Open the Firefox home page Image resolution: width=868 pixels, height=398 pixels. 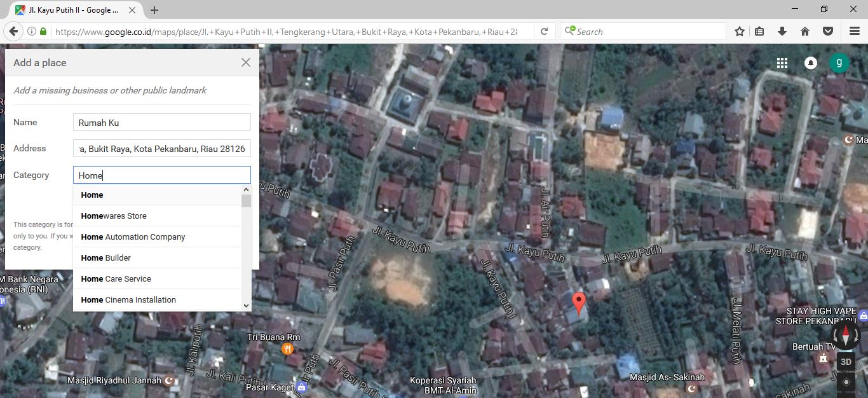[x=805, y=31]
